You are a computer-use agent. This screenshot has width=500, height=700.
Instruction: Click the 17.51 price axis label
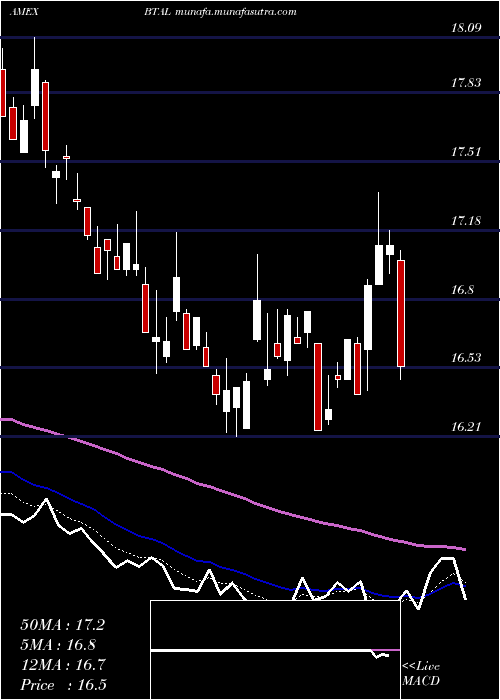point(466,152)
